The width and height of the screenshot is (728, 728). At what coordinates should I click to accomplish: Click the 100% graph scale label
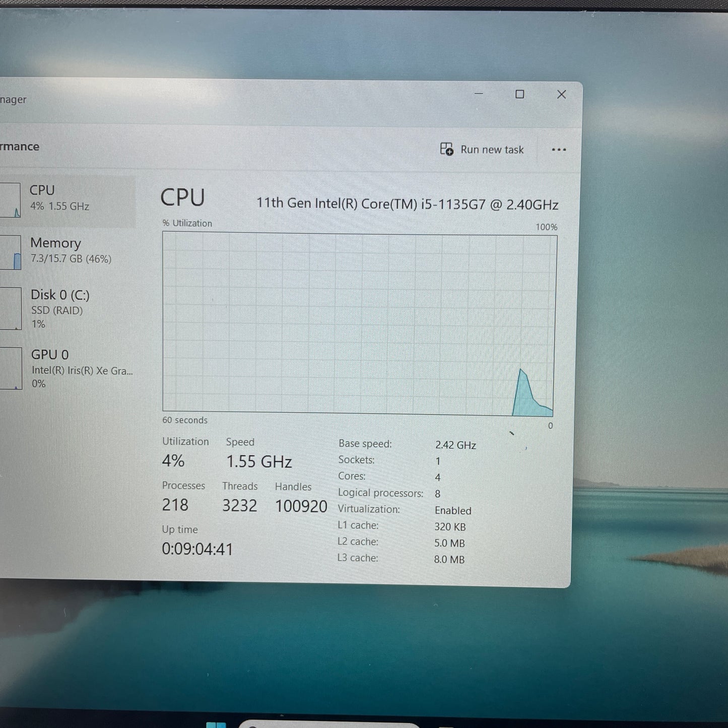tap(546, 227)
